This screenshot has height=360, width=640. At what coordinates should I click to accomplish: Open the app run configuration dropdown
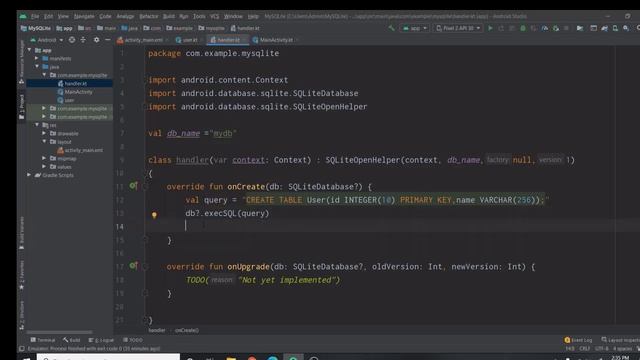click(x=415, y=28)
